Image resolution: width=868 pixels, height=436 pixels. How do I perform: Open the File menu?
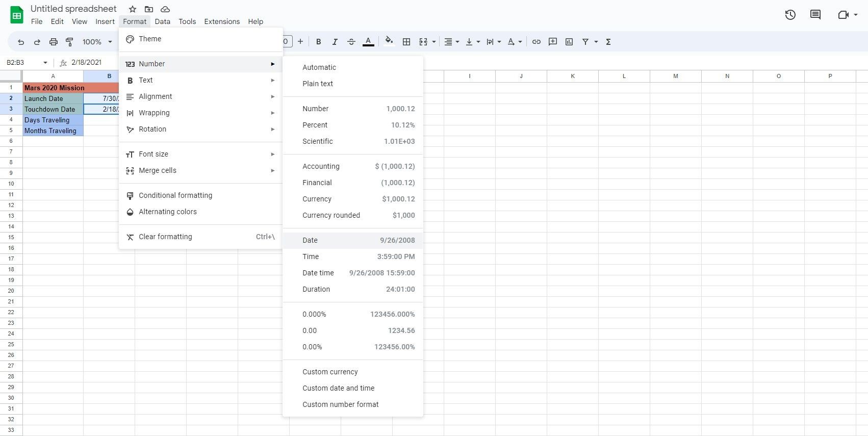(x=37, y=21)
